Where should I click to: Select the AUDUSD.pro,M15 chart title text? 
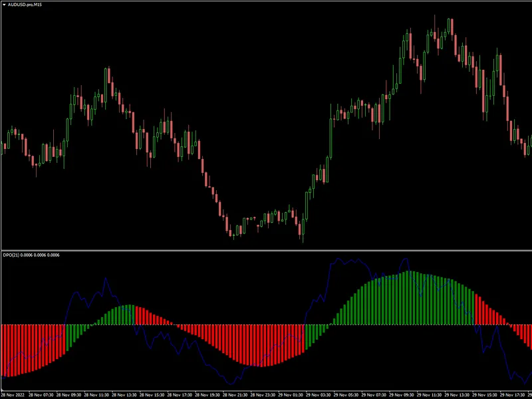coord(25,5)
